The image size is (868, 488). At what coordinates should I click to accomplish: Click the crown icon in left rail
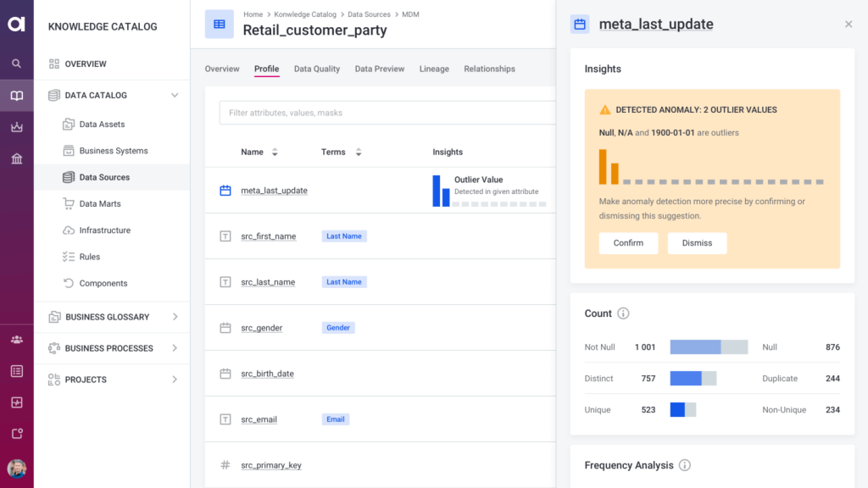(16, 127)
